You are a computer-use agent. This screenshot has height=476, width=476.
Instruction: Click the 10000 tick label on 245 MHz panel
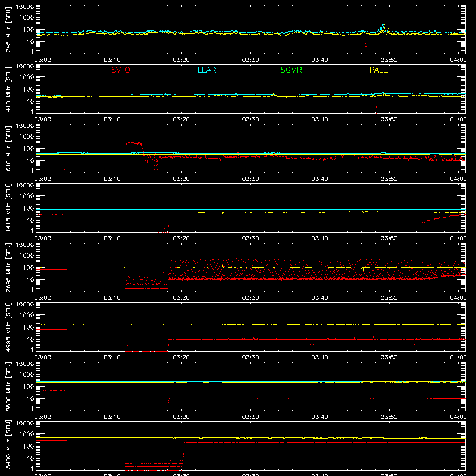25,7
